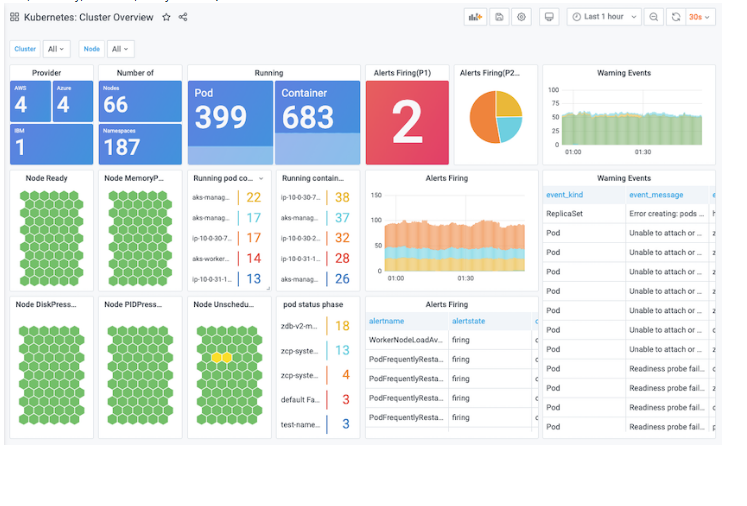Screen dimensions: 747x506
Task: Sort by event_message column header
Action: click(x=656, y=195)
